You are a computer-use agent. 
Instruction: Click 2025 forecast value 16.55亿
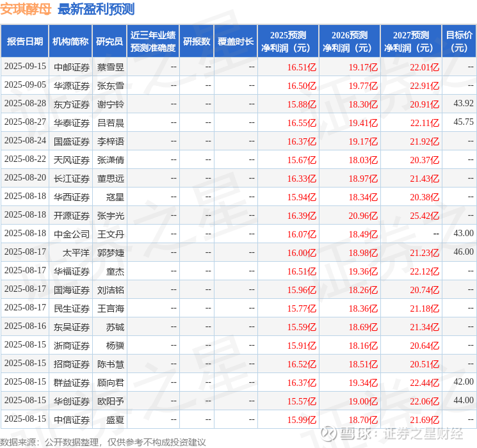(x=302, y=123)
